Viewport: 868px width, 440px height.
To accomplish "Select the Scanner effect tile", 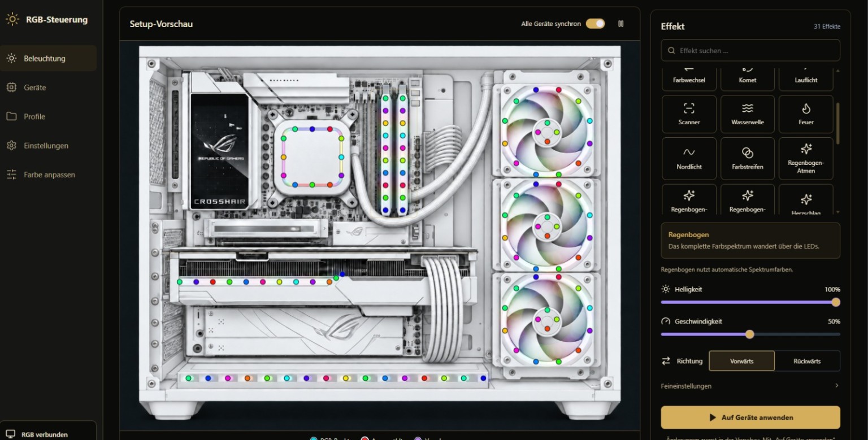I will coord(689,114).
